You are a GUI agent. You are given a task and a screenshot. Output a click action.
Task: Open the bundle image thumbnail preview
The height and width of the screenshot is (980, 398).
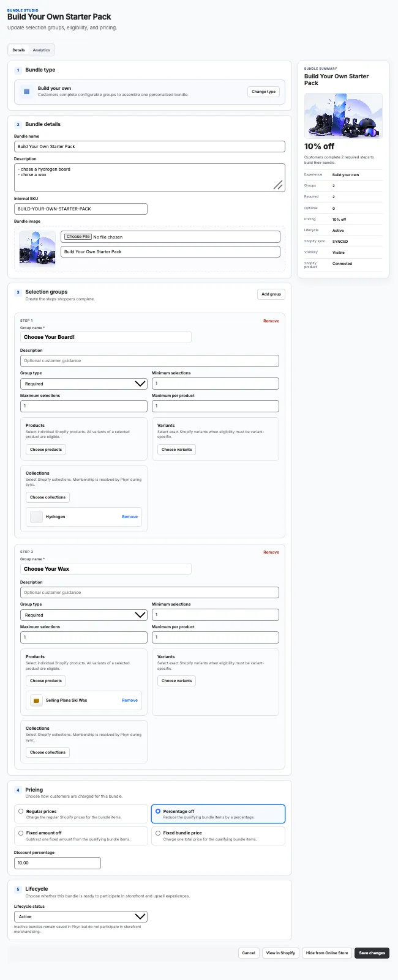coord(37,248)
